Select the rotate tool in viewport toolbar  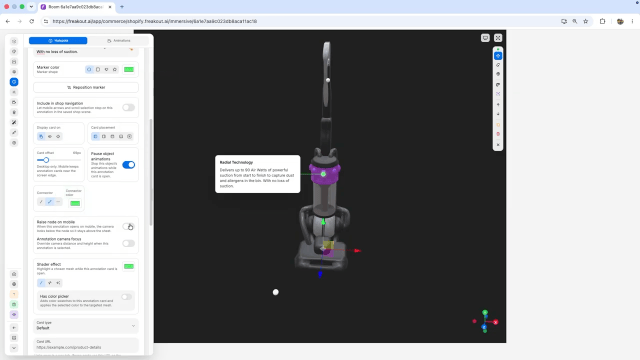click(x=498, y=65)
